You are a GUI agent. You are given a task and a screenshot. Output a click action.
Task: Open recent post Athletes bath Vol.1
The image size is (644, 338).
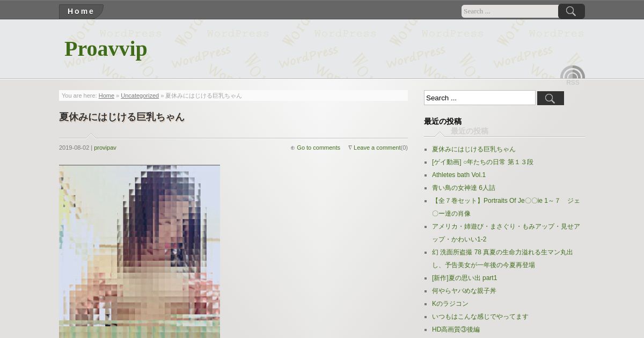click(459, 175)
